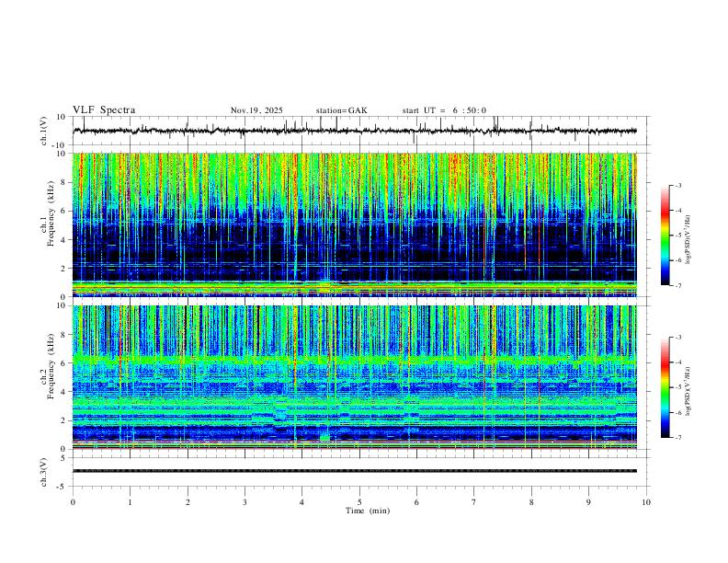The height and width of the screenshot is (563, 728).
Task: Click the "8" tick label on the time axis
Action: pyautogui.click(x=531, y=502)
